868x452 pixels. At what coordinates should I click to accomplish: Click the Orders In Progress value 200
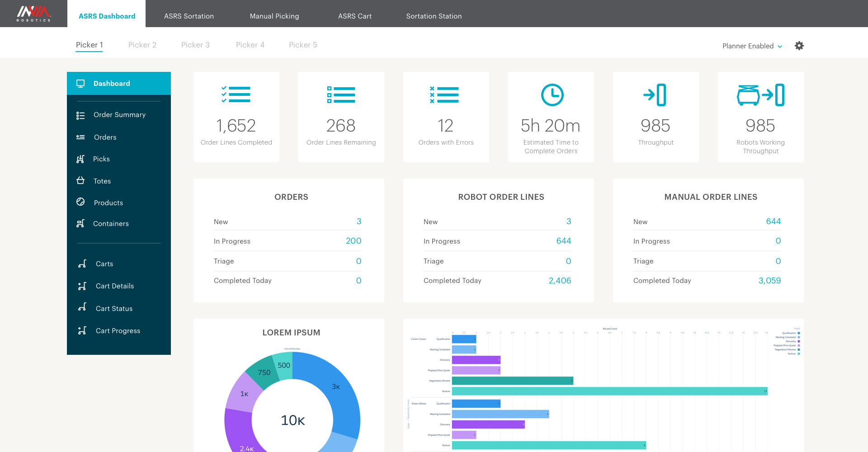click(354, 241)
